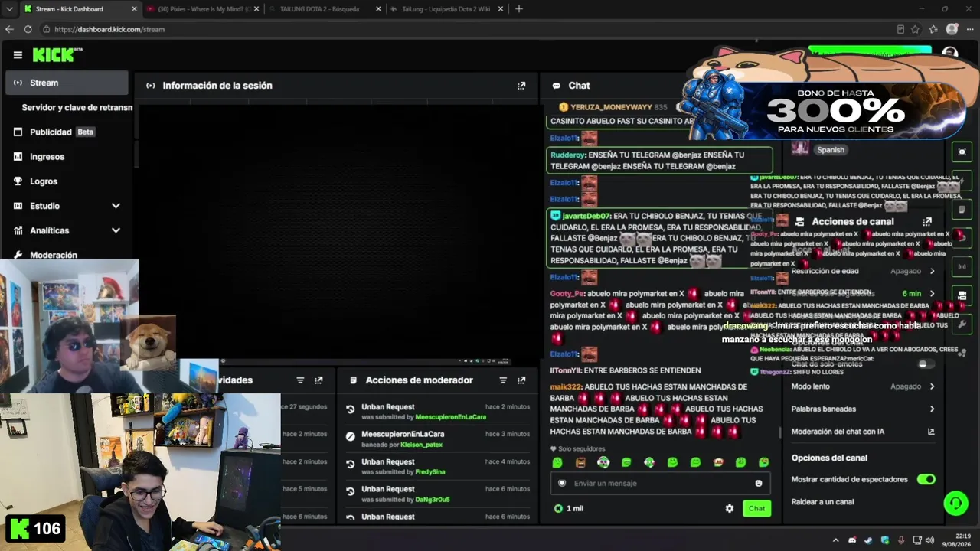Screen dimensions: 980x551
Task: Open the filter icon in the activities panel
Action: pos(300,380)
